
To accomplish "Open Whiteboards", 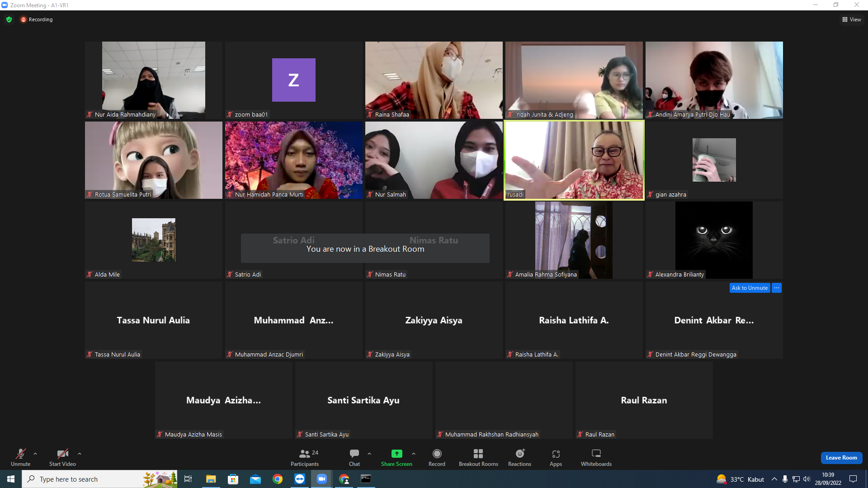I will (596, 457).
